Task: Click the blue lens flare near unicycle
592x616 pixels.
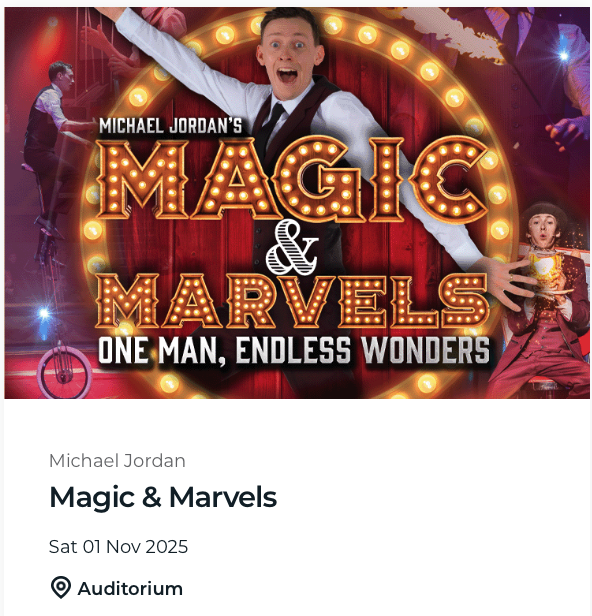Action: point(44,314)
